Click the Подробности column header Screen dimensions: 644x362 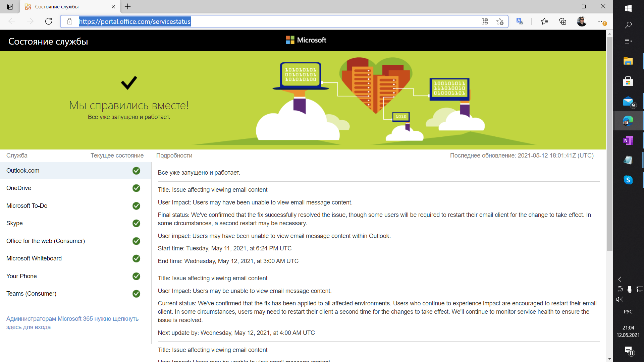point(174,156)
